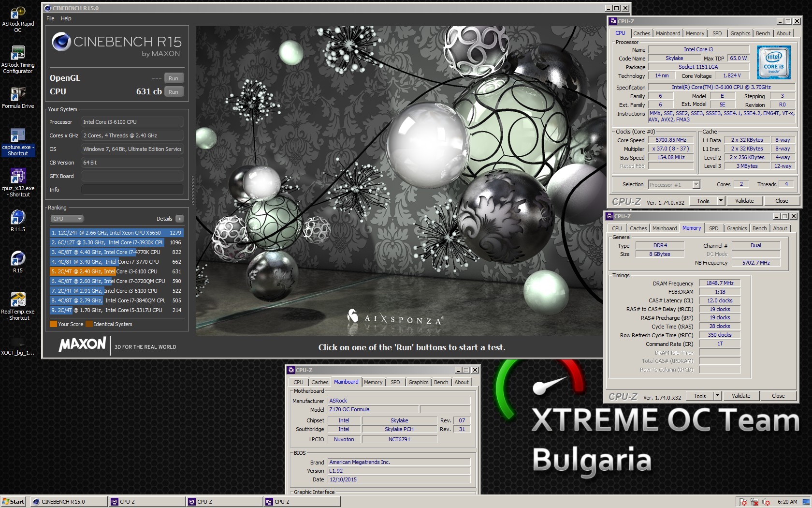This screenshot has width=812, height=508.
Task: Click the Cinebench title bar application icon
Action: [x=48, y=8]
